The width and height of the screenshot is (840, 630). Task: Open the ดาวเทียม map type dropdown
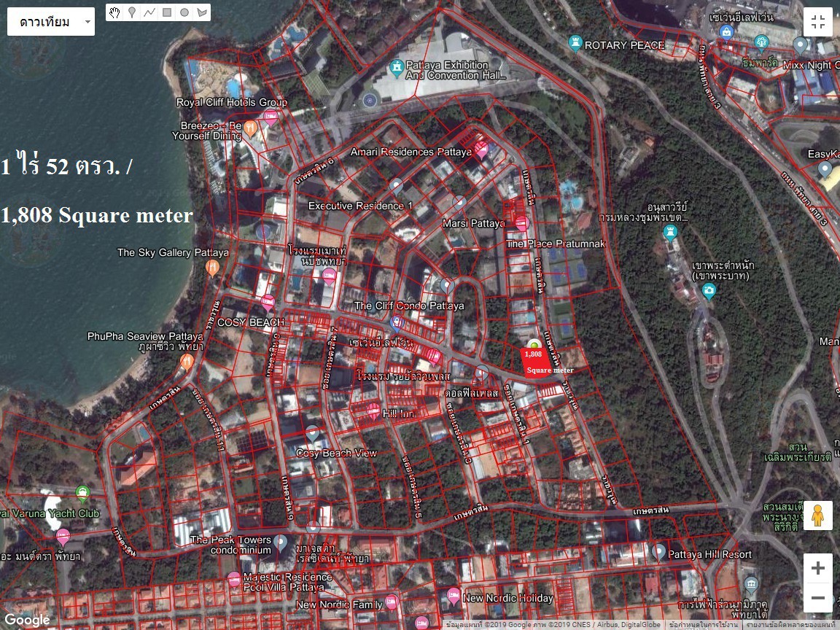[x=51, y=22]
